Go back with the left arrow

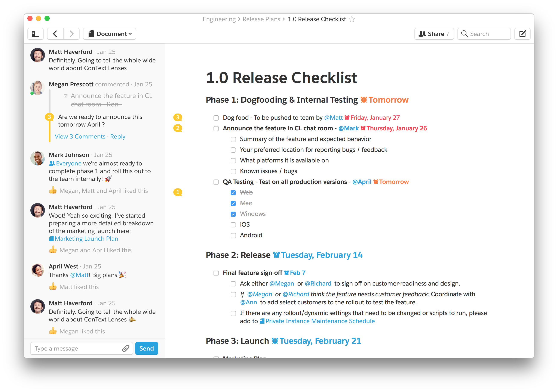[55, 34]
